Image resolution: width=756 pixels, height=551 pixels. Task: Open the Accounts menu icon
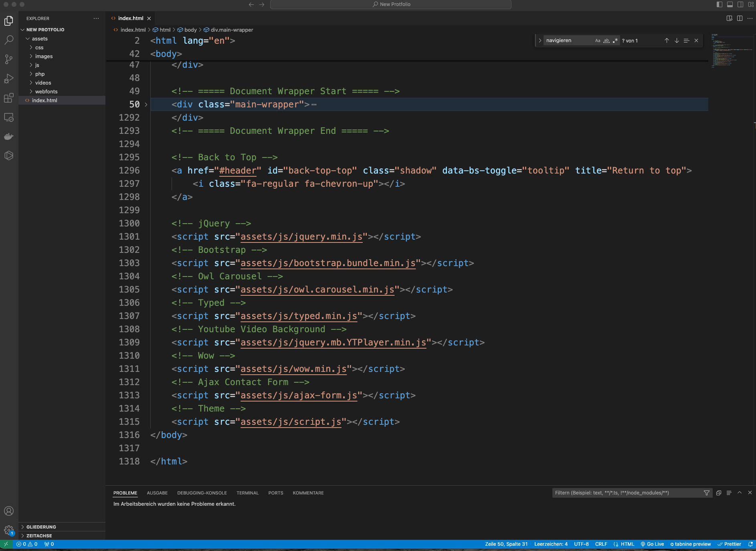9,511
